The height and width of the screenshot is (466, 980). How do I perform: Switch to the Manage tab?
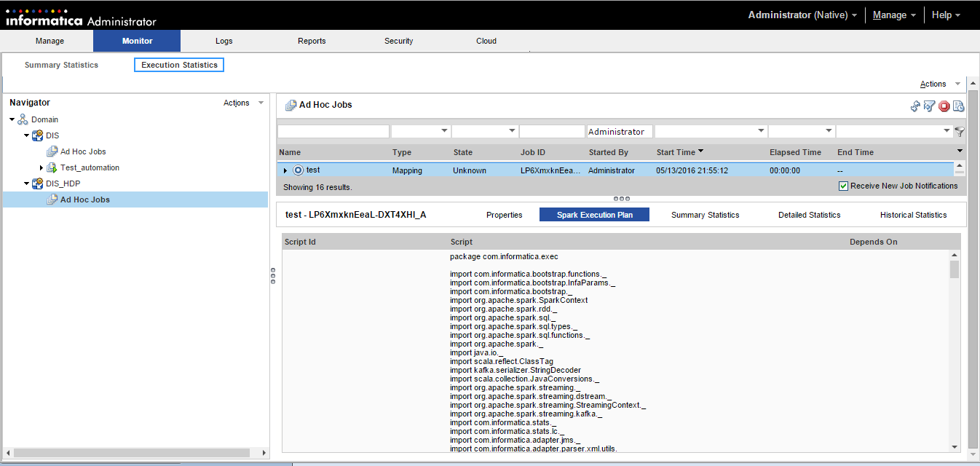click(x=50, y=41)
